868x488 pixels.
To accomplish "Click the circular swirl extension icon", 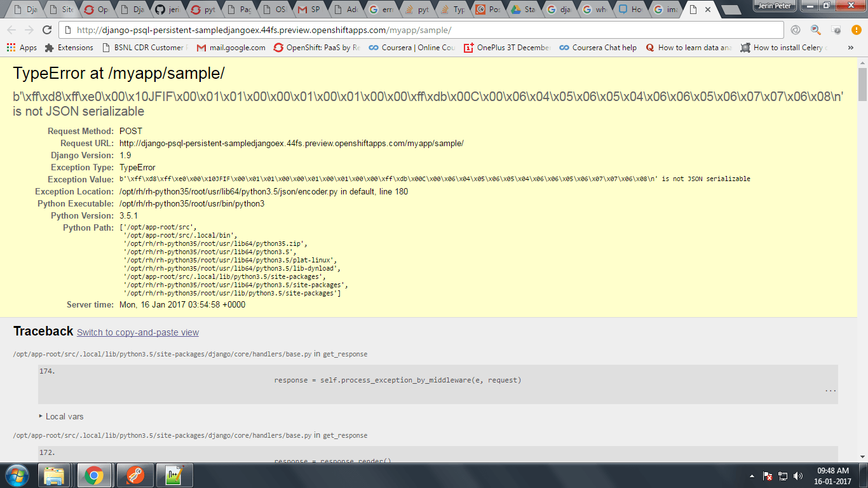I will (796, 30).
